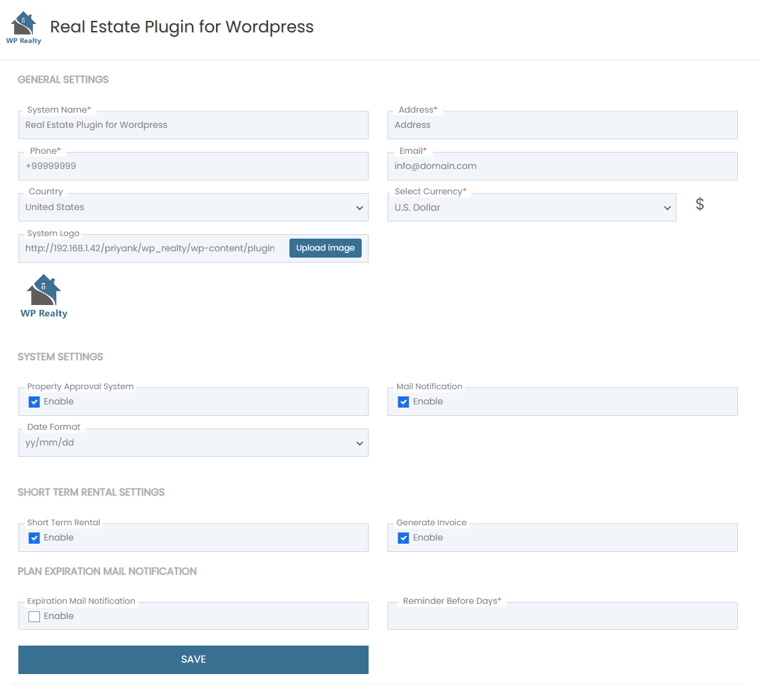
Task: Toggle Property Approval System checkbox
Action: tap(34, 402)
